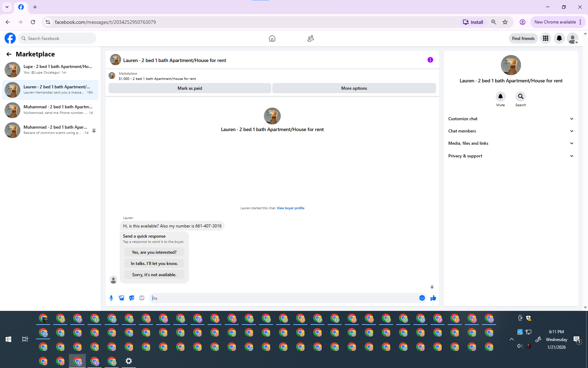Open the Facebook menu grid icon
The width and height of the screenshot is (588, 368).
click(x=546, y=38)
